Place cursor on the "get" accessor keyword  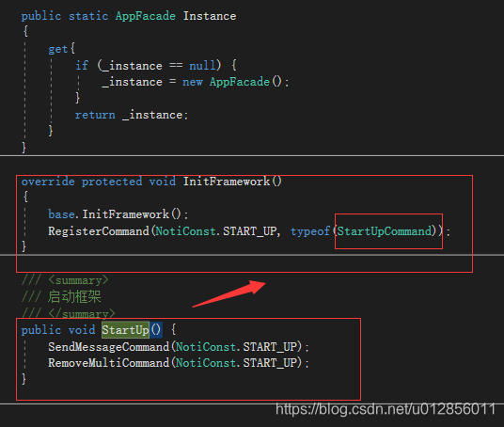(x=58, y=49)
